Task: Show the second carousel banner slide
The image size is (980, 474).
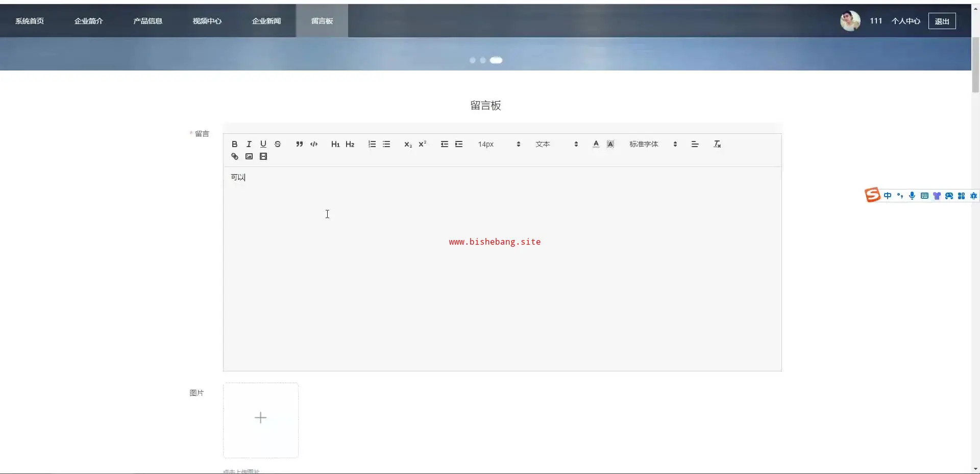Action: click(483, 60)
